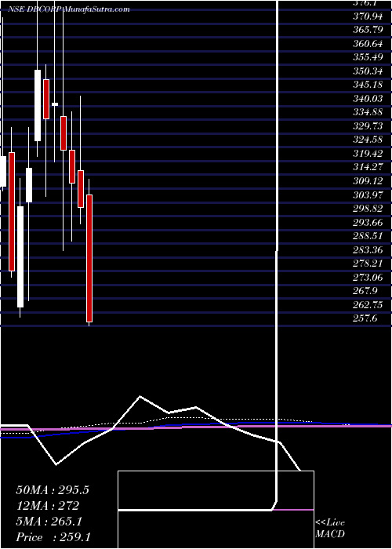Click the 283.36 price axis label
Viewport: 392px width, 549px height.
pos(368,249)
